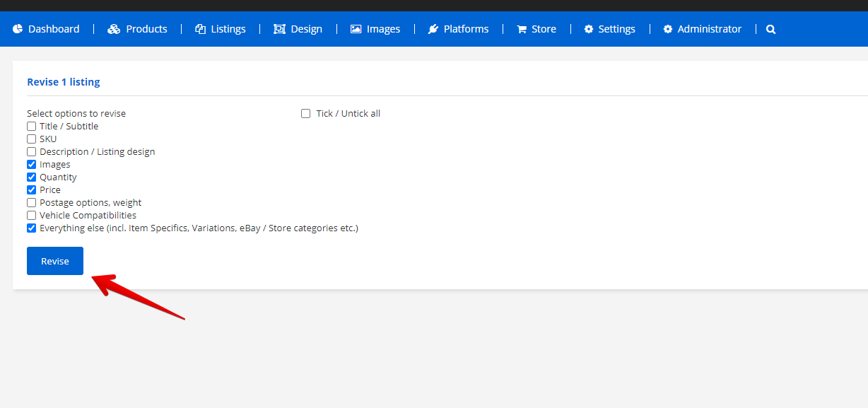Enable the Title / Subtitle checkbox
The width and height of the screenshot is (868, 408).
pos(31,127)
